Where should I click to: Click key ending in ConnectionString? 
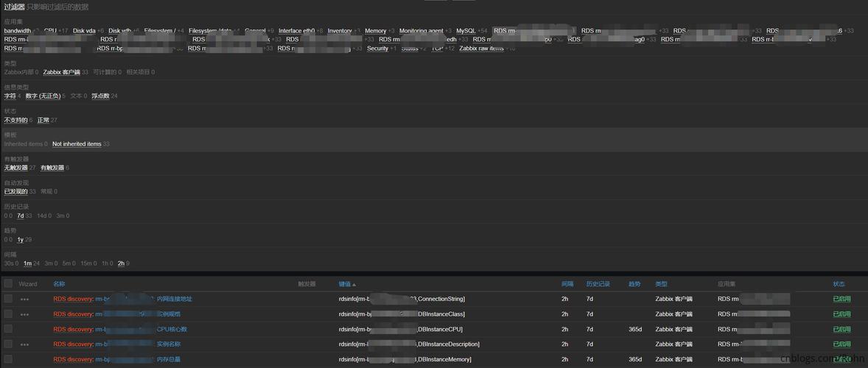pyautogui.click(x=402, y=299)
